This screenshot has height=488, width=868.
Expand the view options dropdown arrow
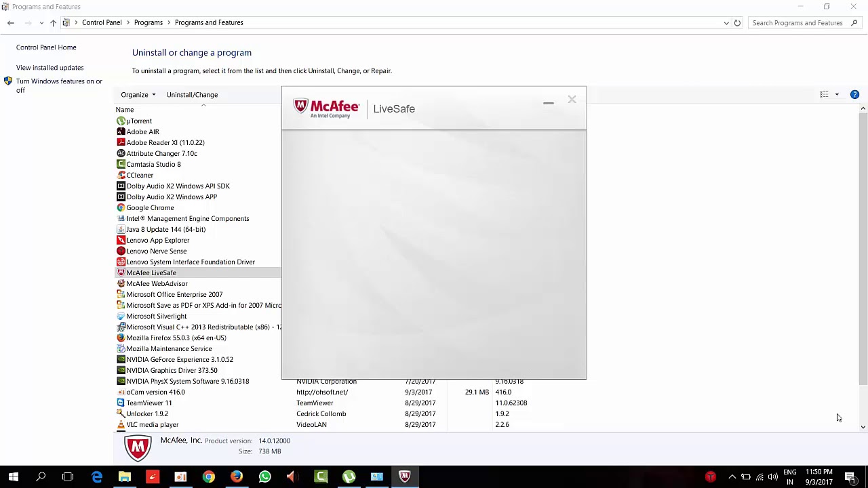pos(837,94)
